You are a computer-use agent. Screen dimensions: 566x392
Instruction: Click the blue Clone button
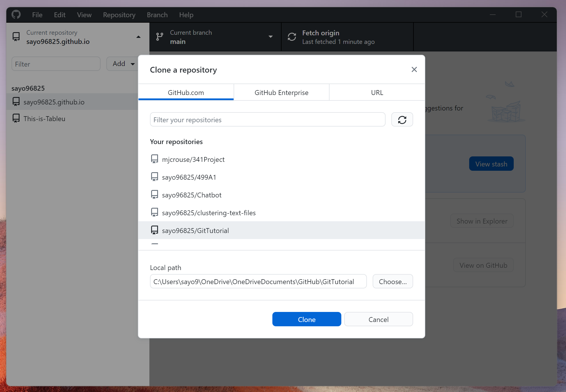(307, 319)
